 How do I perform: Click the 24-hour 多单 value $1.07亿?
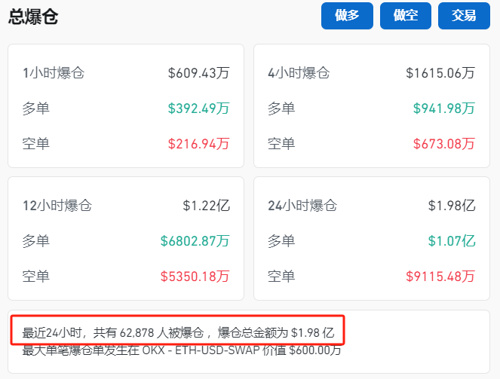pyautogui.click(x=452, y=241)
